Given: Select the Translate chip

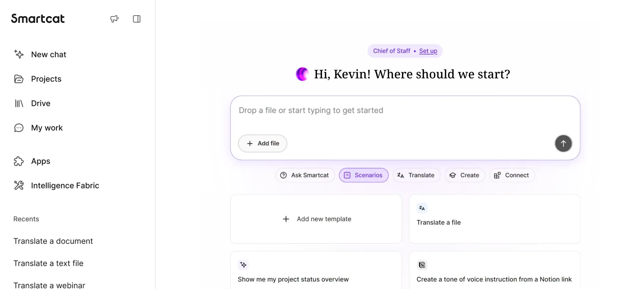Looking at the screenshot, I should pyautogui.click(x=416, y=175).
